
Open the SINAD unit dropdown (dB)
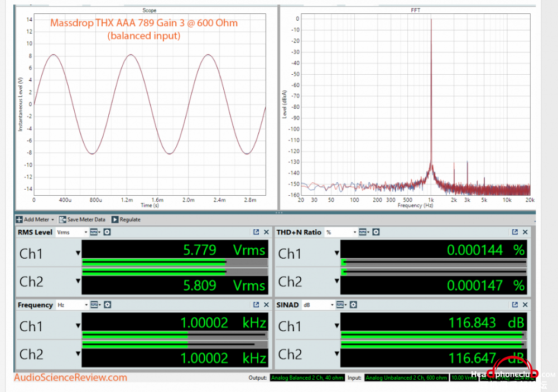[318, 305]
